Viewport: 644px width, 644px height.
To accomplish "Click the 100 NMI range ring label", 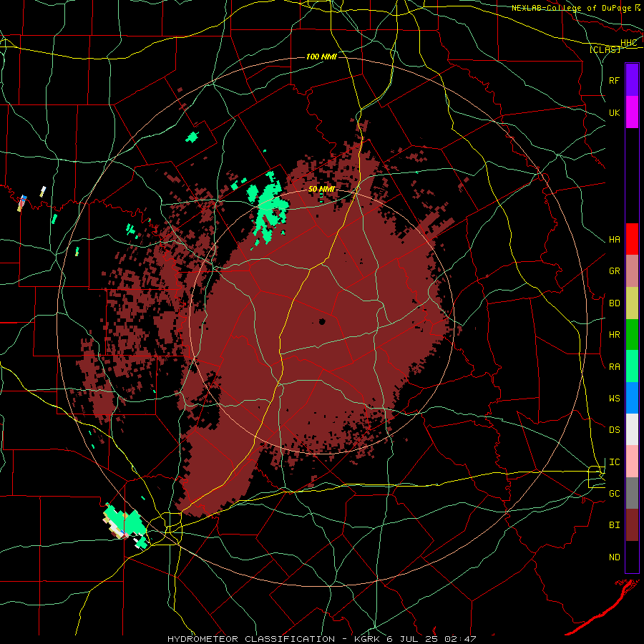I will [x=321, y=57].
